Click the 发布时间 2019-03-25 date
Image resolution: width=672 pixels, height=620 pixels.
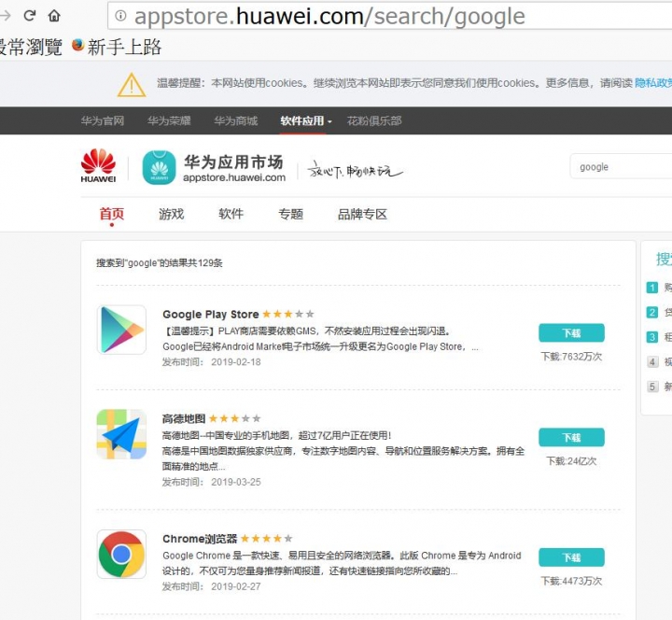(x=211, y=482)
